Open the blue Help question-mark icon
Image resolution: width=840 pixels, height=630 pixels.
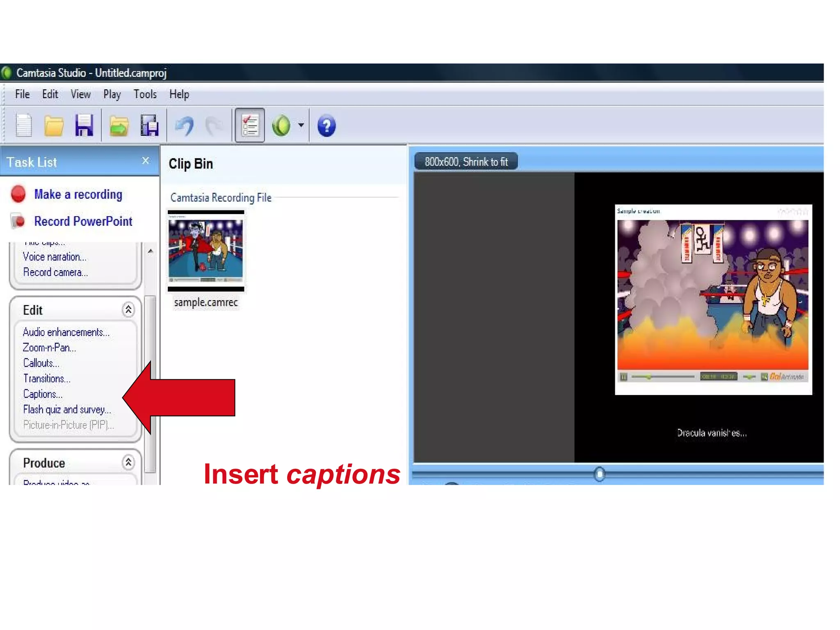tap(326, 126)
